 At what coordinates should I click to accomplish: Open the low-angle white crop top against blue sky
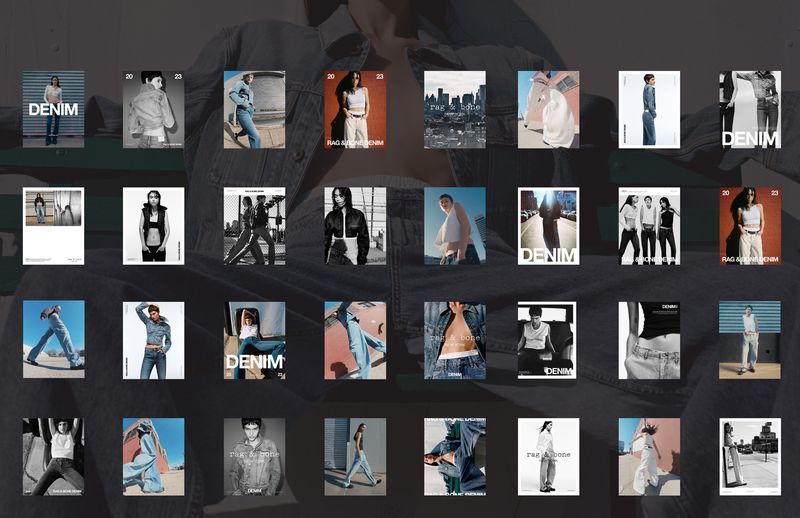coord(455,226)
